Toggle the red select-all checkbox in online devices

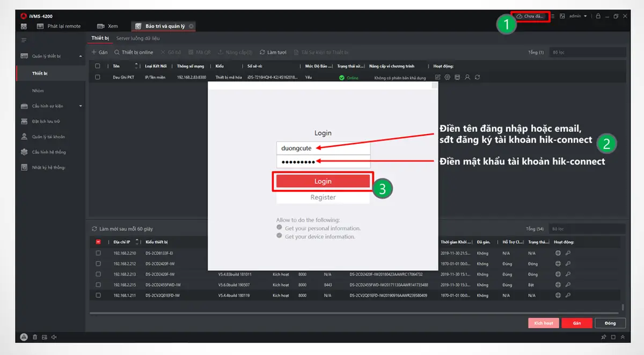[x=98, y=242]
